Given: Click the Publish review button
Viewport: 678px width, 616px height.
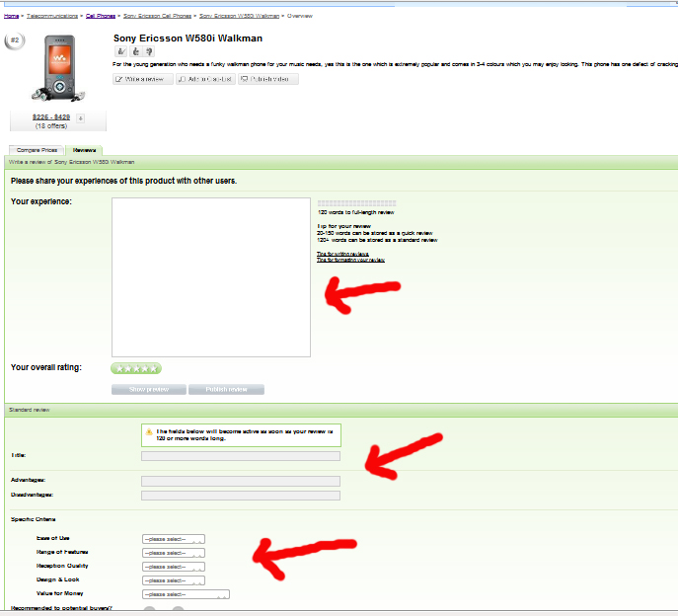Looking at the screenshot, I should (226, 389).
